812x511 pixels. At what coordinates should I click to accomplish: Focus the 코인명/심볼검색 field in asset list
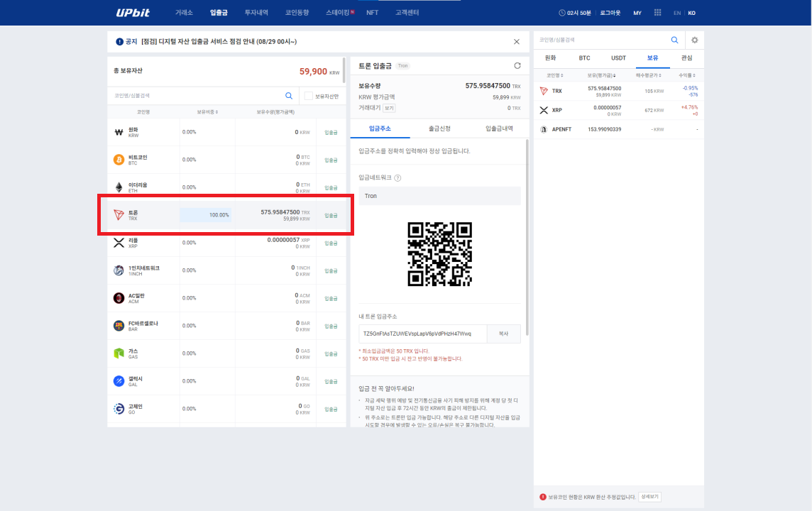(x=197, y=96)
